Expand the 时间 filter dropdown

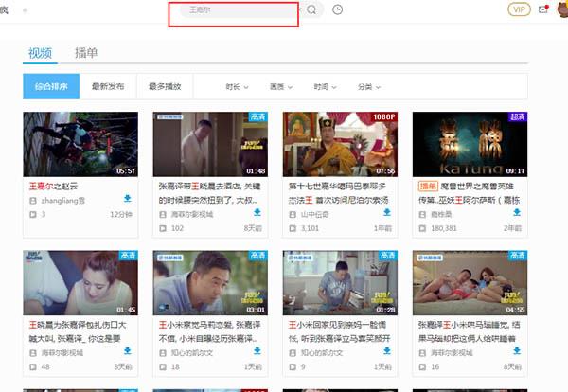[326, 86]
